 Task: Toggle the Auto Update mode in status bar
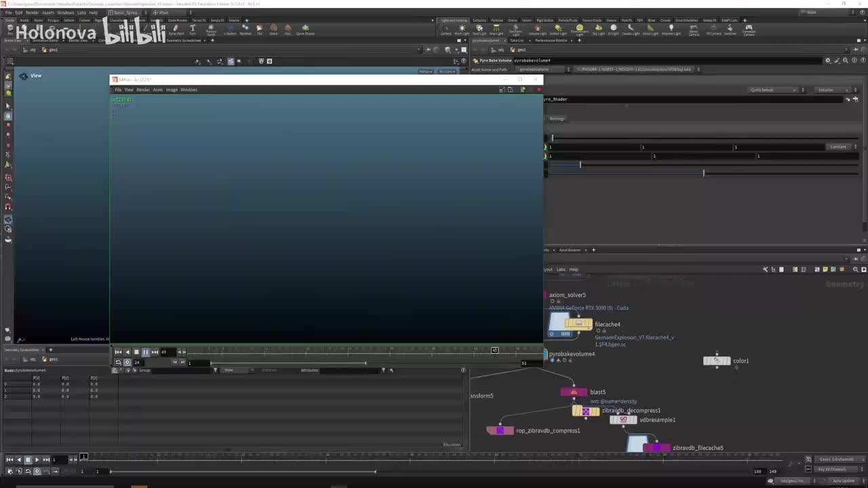click(844, 481)
